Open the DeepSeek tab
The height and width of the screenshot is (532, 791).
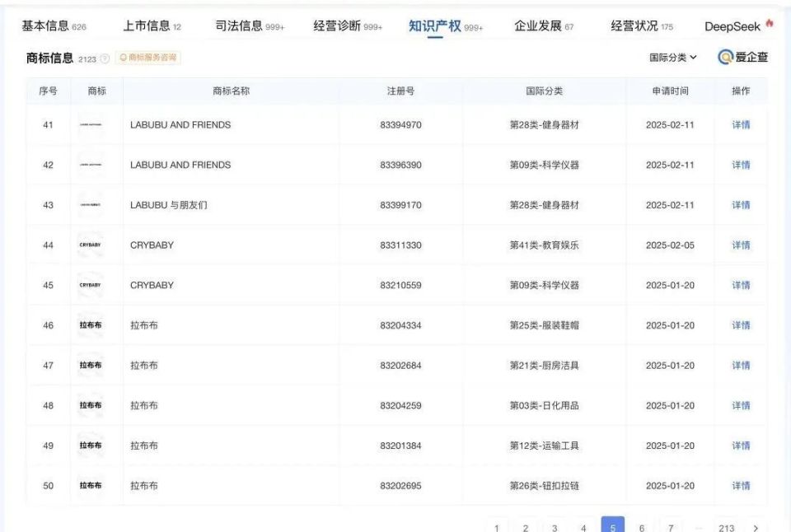[732, 26]
